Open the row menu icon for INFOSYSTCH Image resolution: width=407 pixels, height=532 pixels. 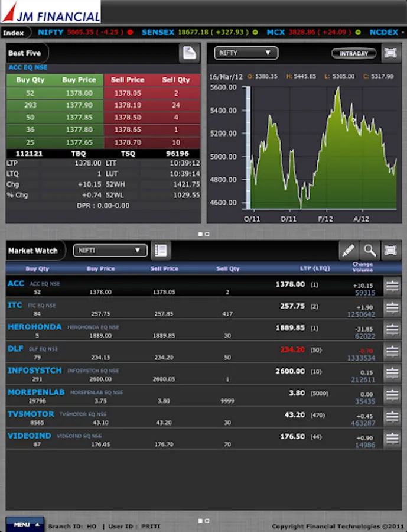(x=392, y=373)
